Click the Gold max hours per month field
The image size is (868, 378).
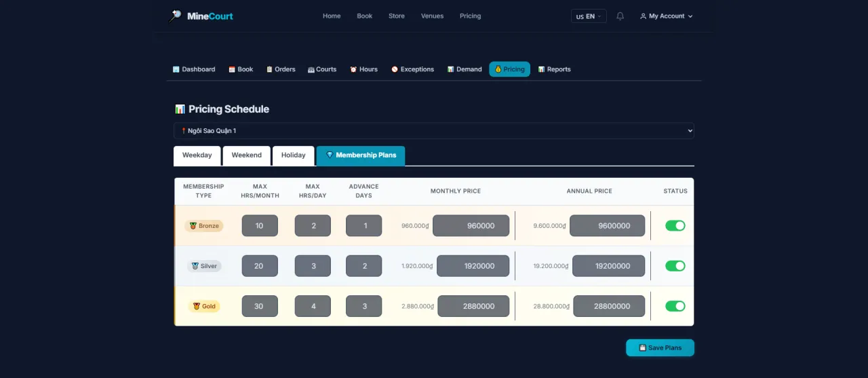260,306
